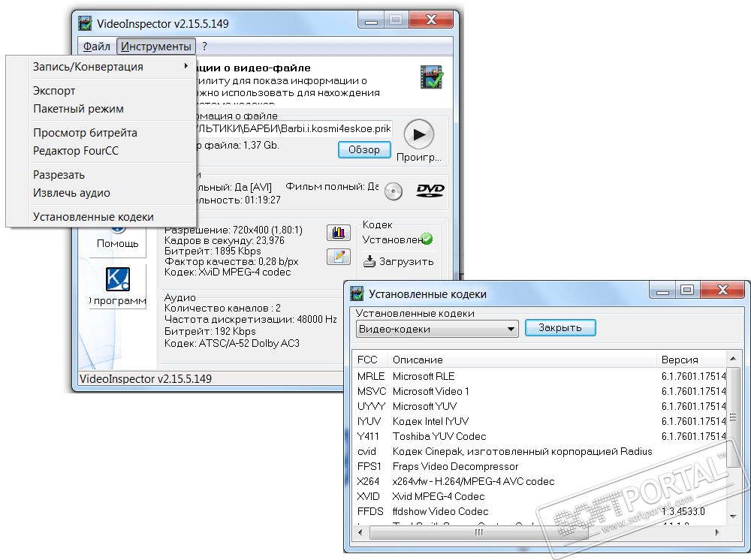Click the CD disc burn icon
751x560 pixels.
[x=394, y=191]
